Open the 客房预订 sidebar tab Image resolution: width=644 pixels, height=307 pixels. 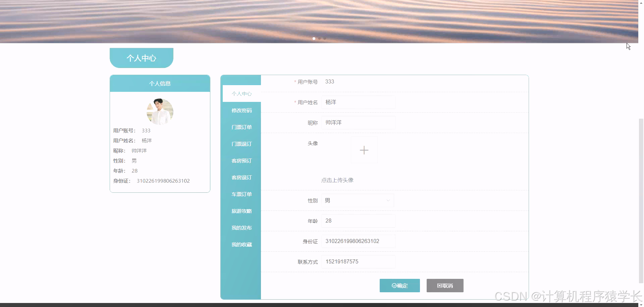click(241, 161)
